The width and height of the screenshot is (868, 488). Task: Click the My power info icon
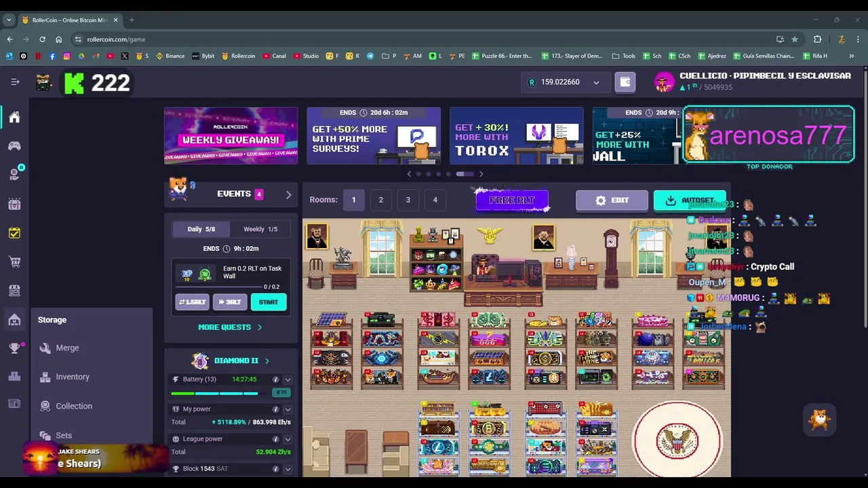(x=275, y=409)
